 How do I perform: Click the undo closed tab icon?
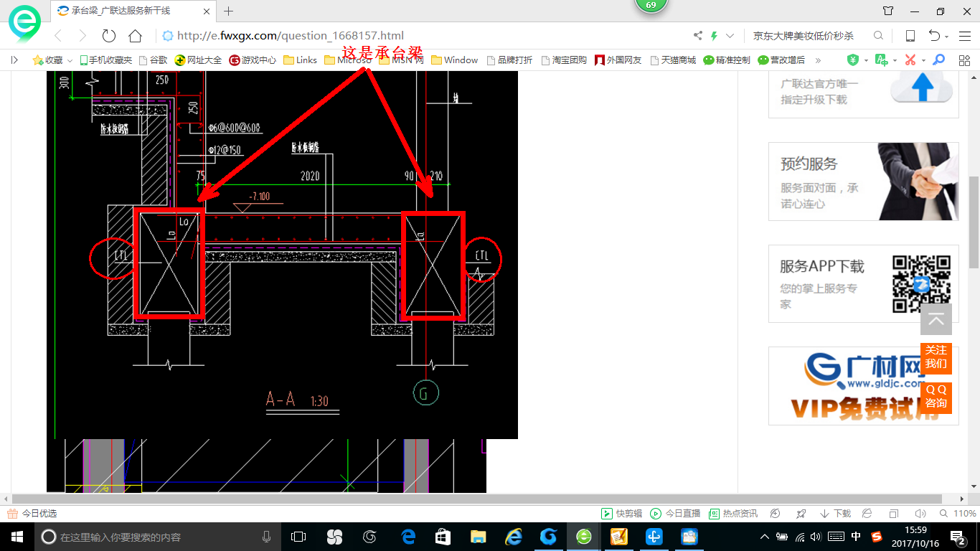pos(934,36)
